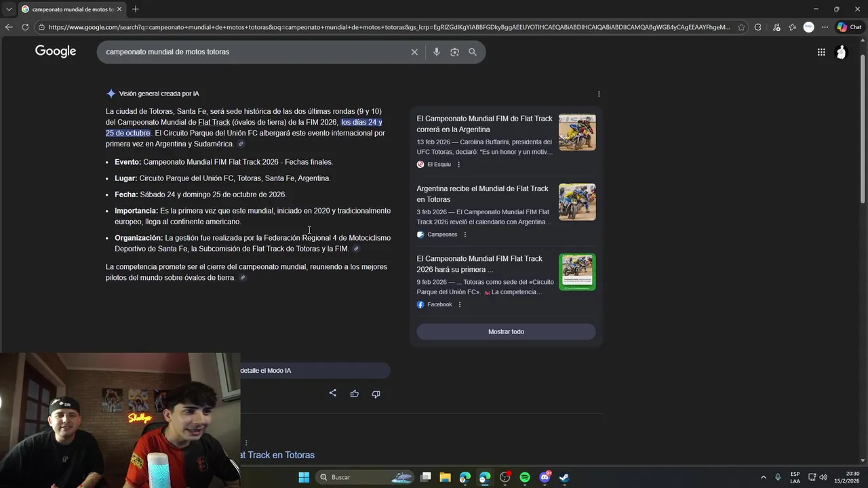Image resolution: width=868 pixels, height=488 pixels.
Task: Open 'Argentina recibe el Mundial' article
Action: click(x=482, y=194)
